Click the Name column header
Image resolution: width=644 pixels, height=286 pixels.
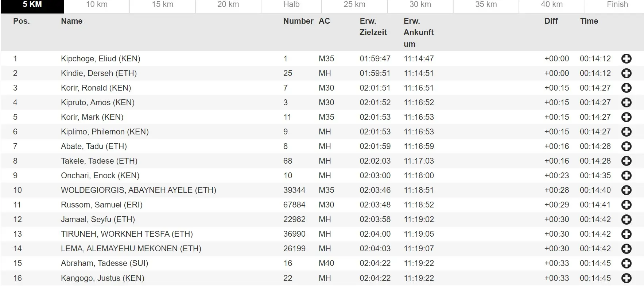point(71,21)
